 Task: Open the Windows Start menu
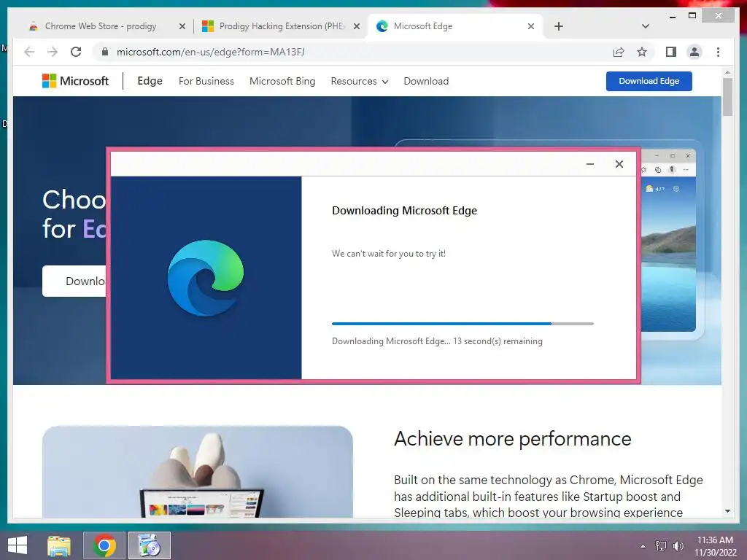click(x=18, y=545)
